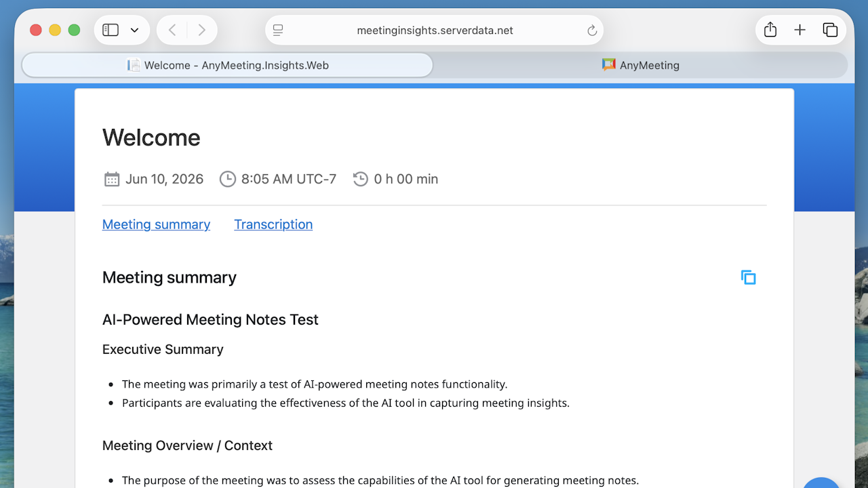Click the blue floating button at bottom right
This screenshot has width=868, height=488.
[x=821, y=483]
